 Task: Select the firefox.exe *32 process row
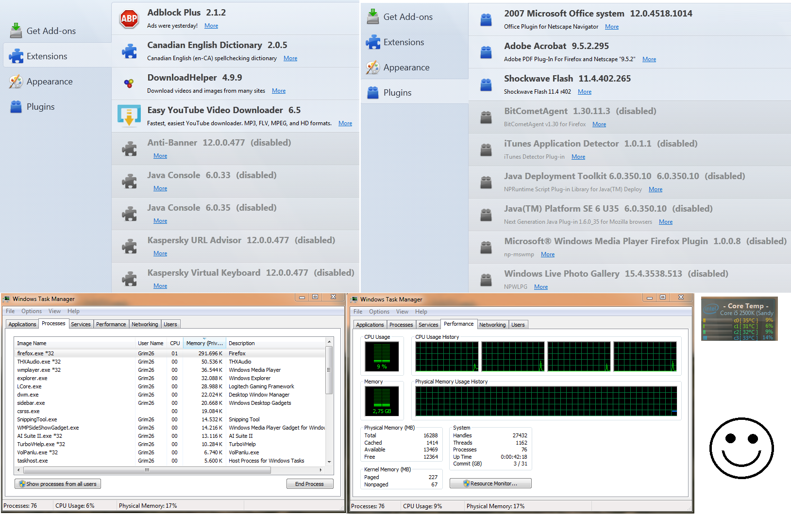point(170,353)
